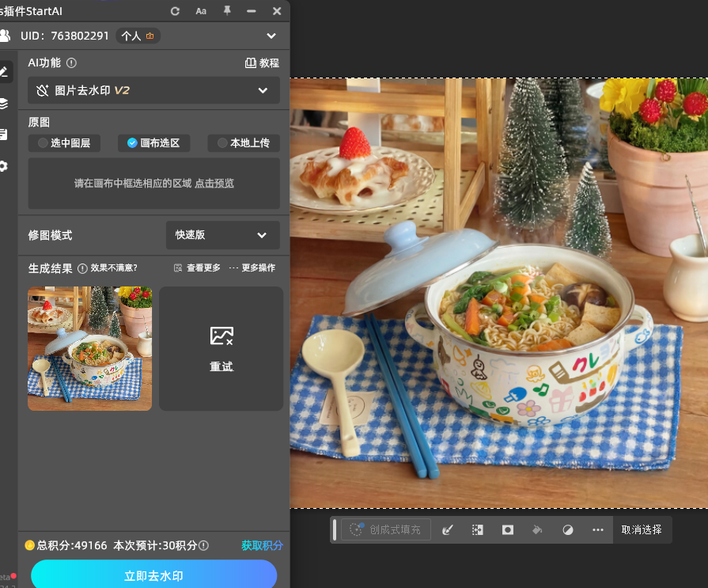Viewport: 708px width, 588px height.
Task: Click the 个人 membership badge
Action: [138, 36]
